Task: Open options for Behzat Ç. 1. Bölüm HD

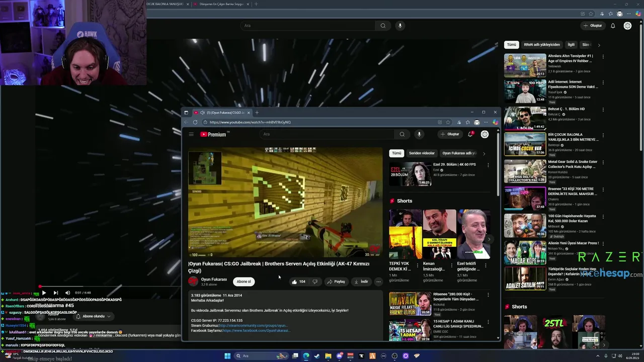Action: [603, 109]
